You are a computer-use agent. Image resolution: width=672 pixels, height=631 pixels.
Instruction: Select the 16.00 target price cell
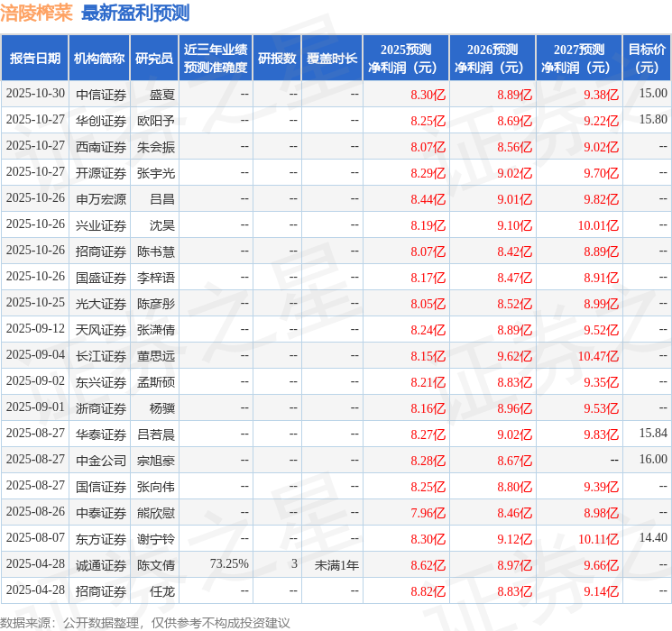pyautogui.click(x=653, y=460)
